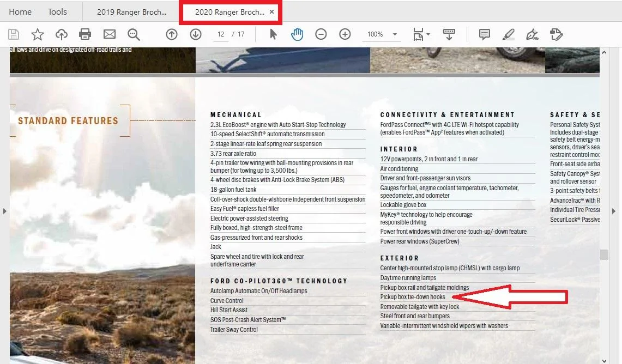Click 'Air conditioning' line
The width and height of the screenshot is (622, 364).
tap(399, 169)
